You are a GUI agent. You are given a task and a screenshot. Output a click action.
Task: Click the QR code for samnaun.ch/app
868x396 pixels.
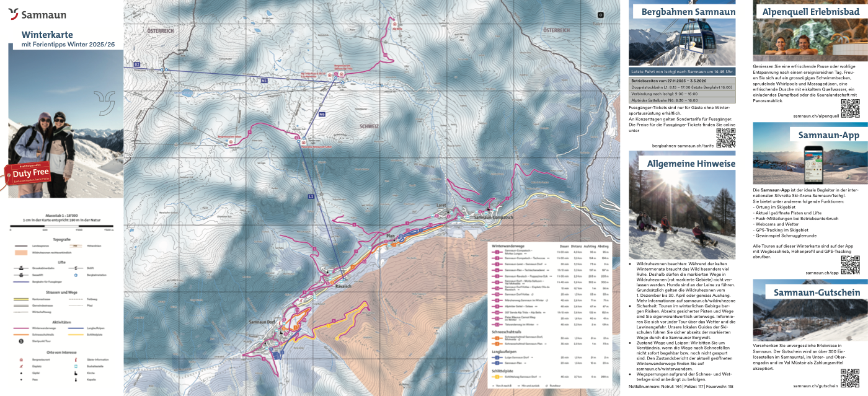coord(850,265)
